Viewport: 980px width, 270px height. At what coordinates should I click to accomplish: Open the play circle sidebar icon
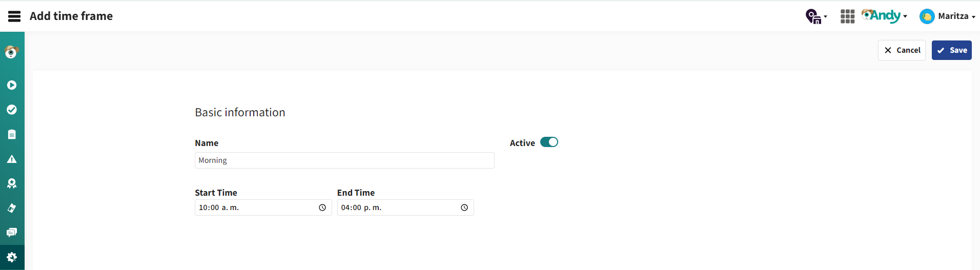pos(12,85)
